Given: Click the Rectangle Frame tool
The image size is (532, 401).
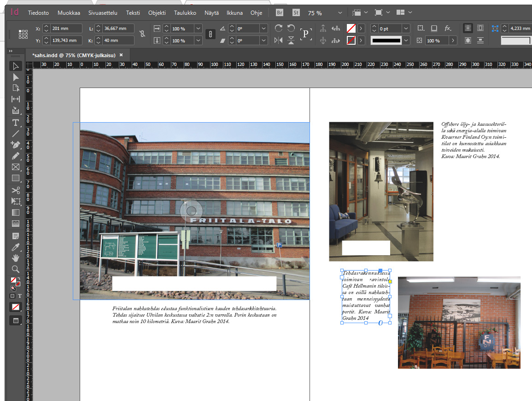Looking at the screenshot, I should tap(16, 167).
